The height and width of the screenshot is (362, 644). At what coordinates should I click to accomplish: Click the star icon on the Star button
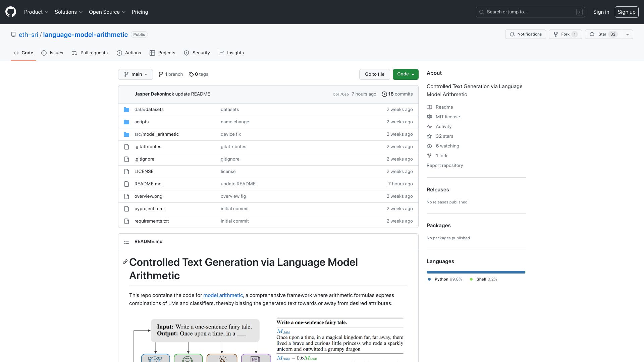pos(592,34)
